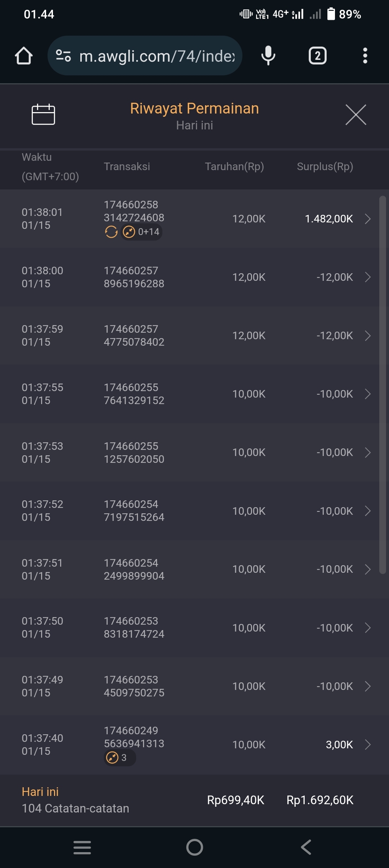Expand the 01:38:00 transaction row chevron
The height and width of the screenshot is (868, 389).
tap(368, 277)
